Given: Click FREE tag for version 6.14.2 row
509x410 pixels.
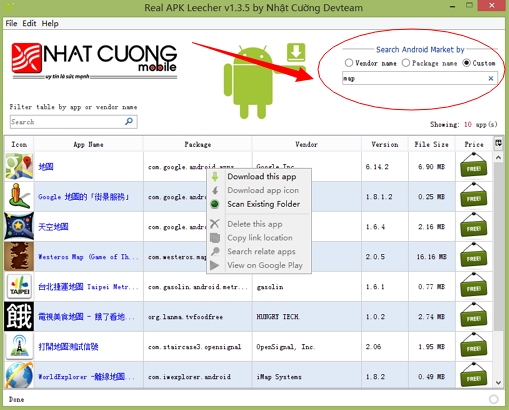Looking at the screenshot, I should point(473,166).
